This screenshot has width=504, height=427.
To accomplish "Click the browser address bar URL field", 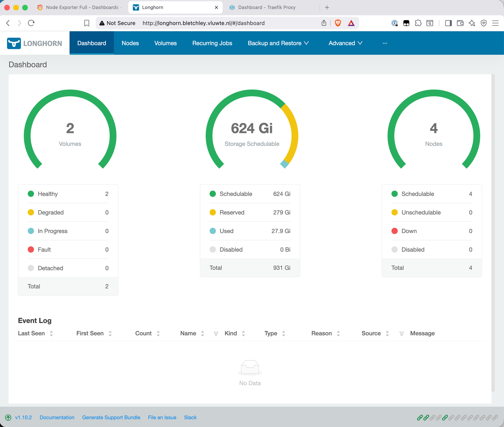I will click(x=203, y=23).
